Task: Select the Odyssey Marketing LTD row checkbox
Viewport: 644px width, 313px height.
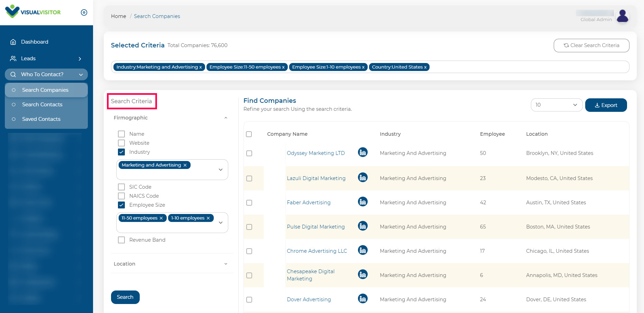Action: 249,153
